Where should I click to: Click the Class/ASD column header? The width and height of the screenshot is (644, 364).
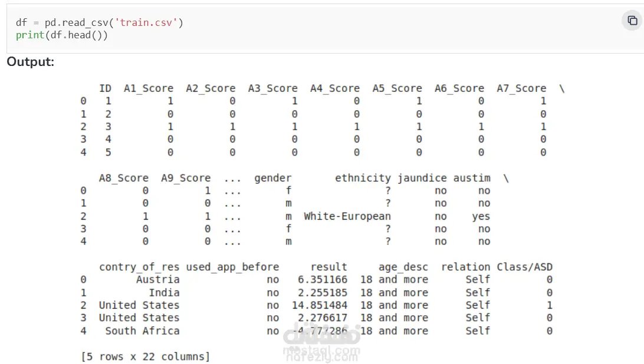(524, 267)
